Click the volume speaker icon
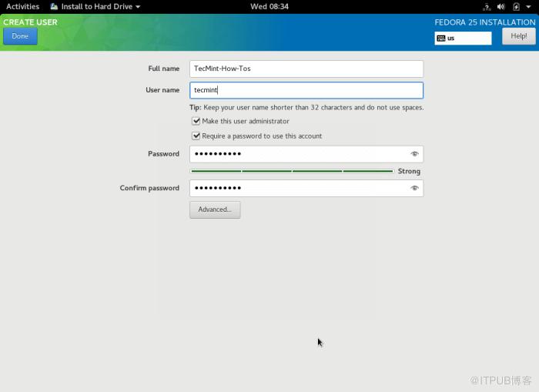This screenshot has height=392, width=539. tap(500, 6)
